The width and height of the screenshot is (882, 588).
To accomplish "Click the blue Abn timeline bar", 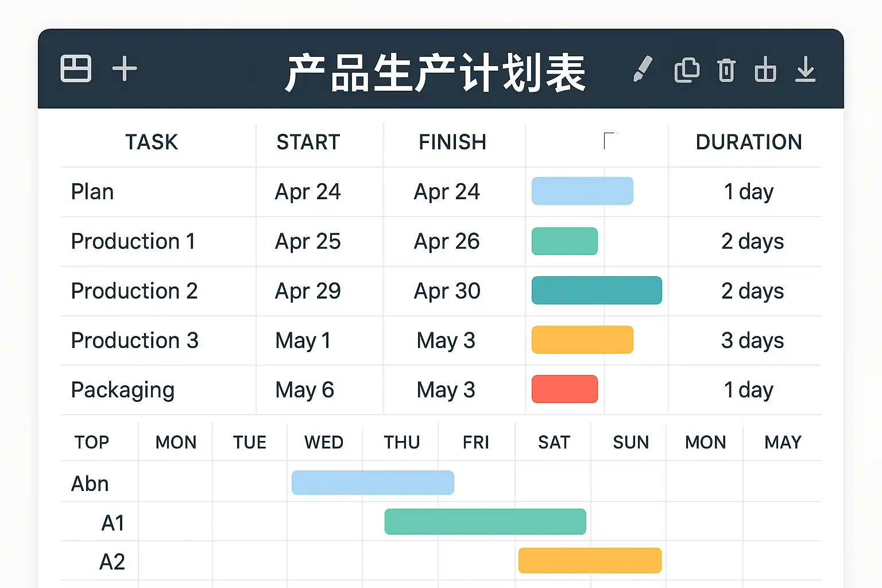I will click(x=373, y=482).
